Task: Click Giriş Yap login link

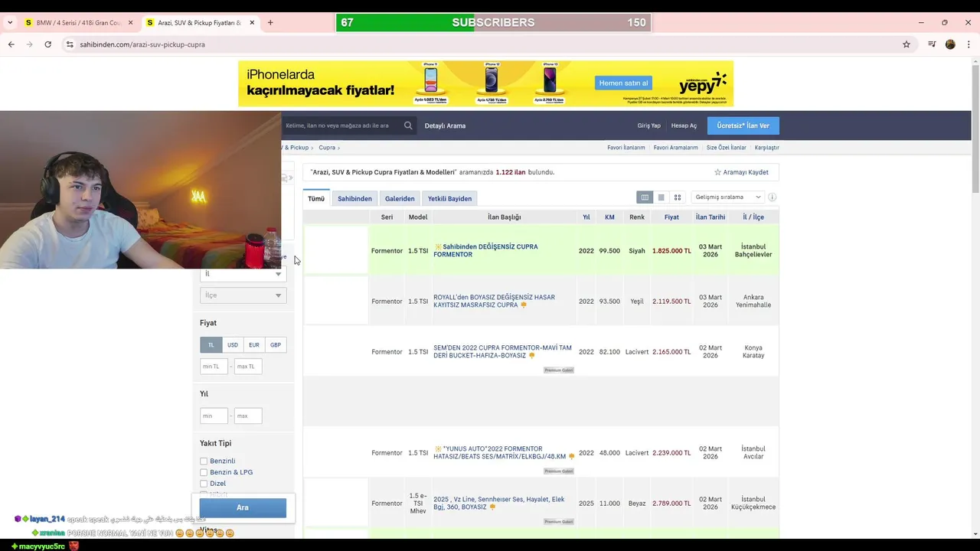Action: click(x=648, y=126)
